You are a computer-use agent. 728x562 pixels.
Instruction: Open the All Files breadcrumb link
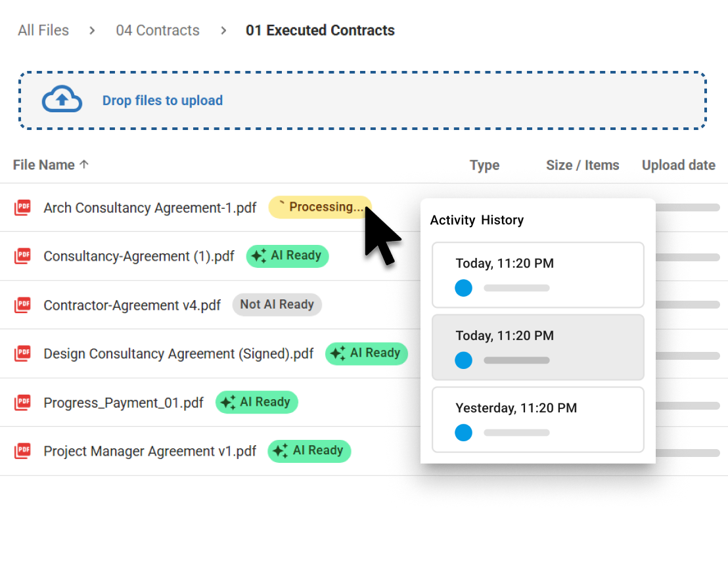pyautogui.click(x=43, y=30)
